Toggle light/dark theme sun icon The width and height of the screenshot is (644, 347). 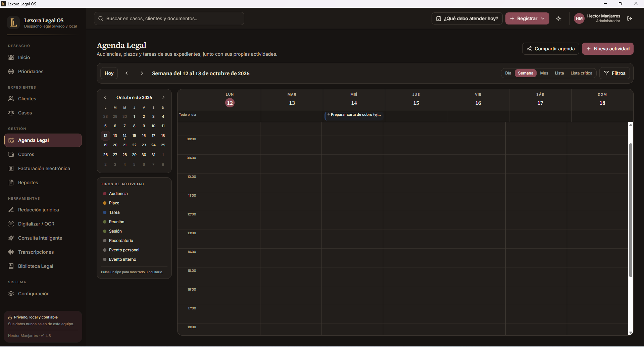(x=559, y=18)
